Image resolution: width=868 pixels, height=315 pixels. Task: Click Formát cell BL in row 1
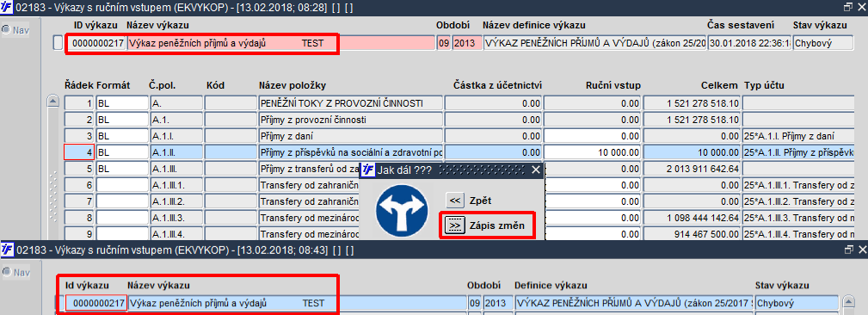coord(122,103)
